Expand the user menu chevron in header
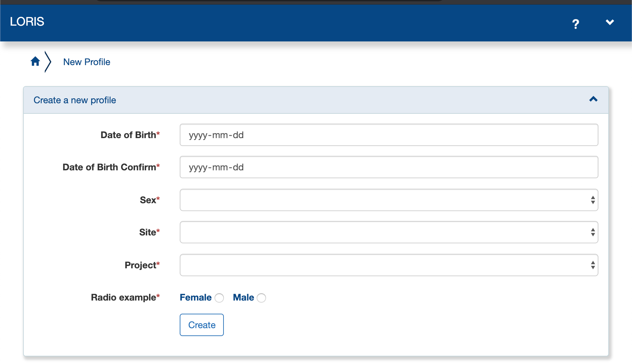 [610, 22]
